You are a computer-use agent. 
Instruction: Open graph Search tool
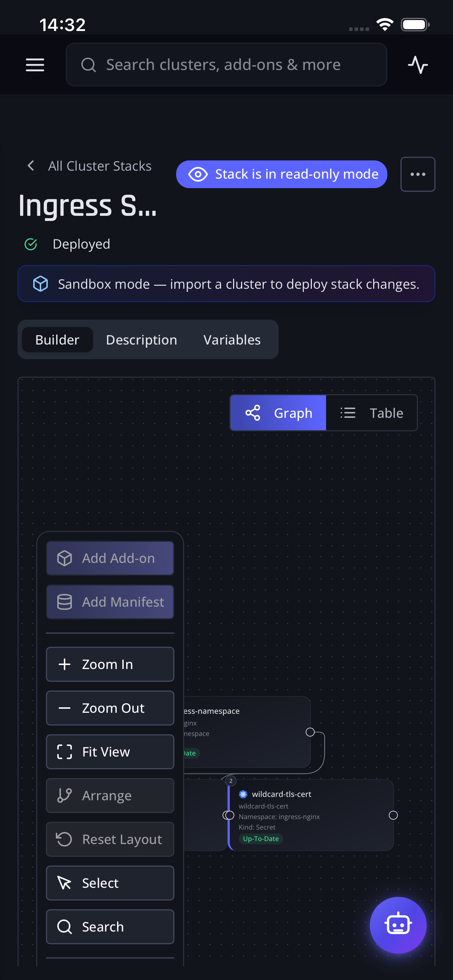(110, 926)
